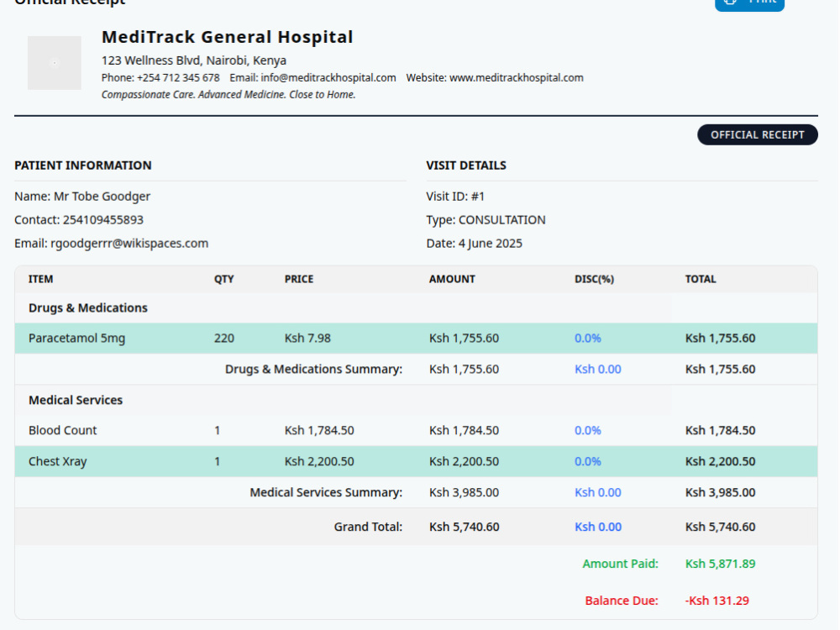Click the DISC(%) column header
This screenshot has height=630, width=840.
pyautogui.click(x=594, y=279)
